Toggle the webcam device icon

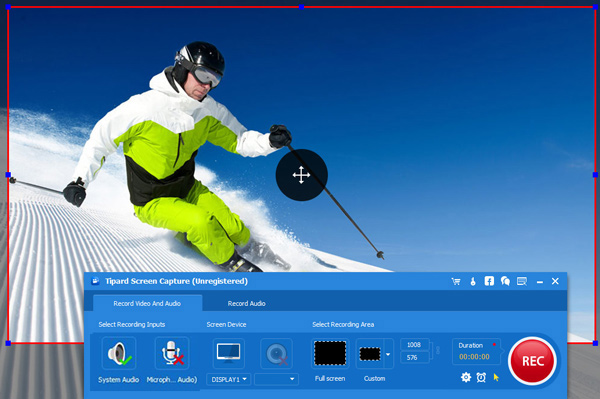point(276,354)
